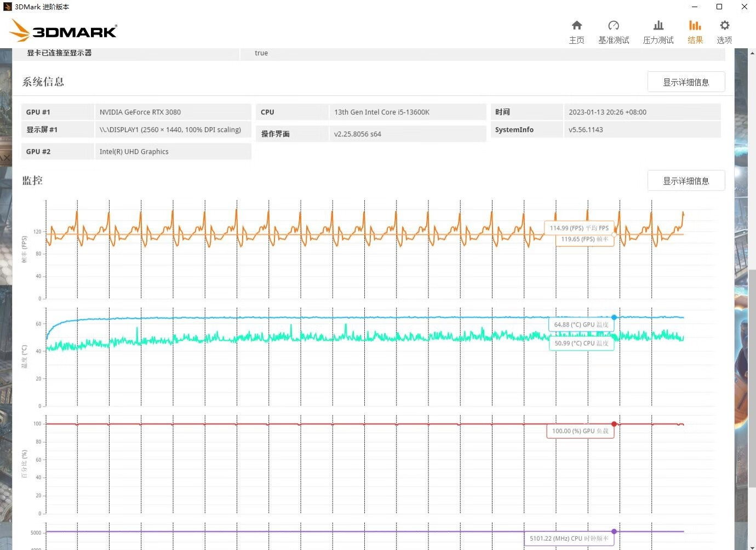Viewport: 756px width, 550px height.
Task: Click the 64.88 (°C) GPU temperature tooltip
Action: click(x=581, y=325)
